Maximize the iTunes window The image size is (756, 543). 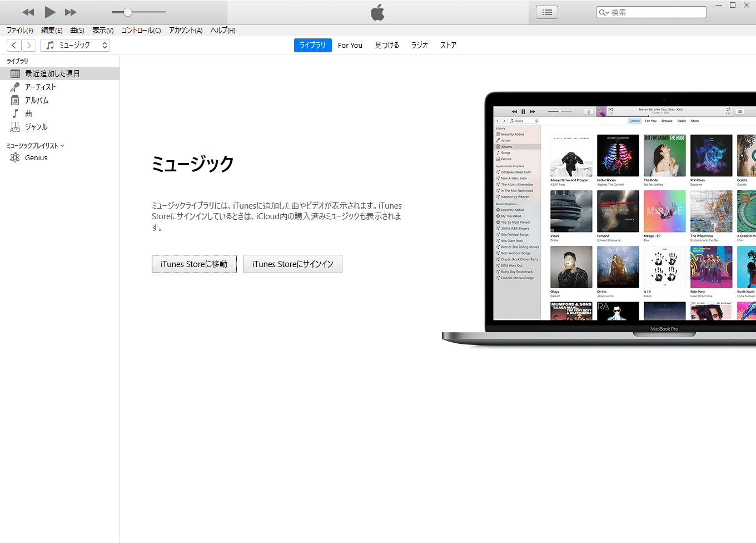(x=733, y=6)
